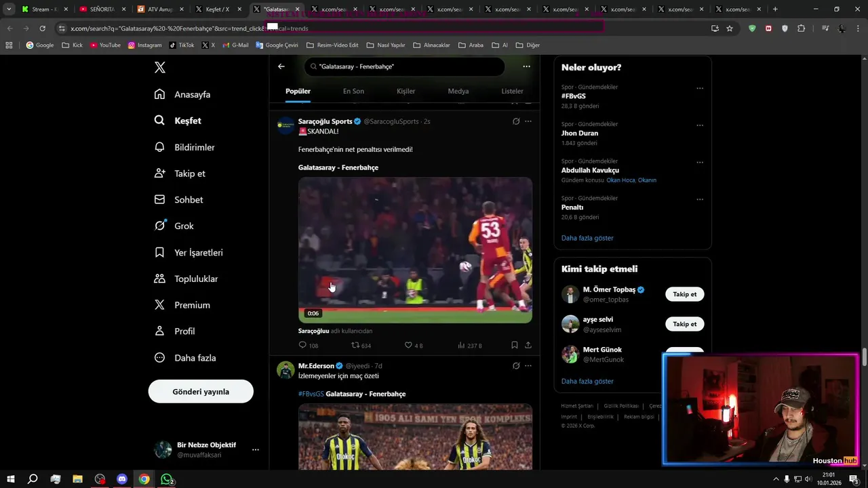The width and height of the screenshot is (868, 488).
Task: Open Grok explain on Mr.Ederson post
Action: (x=516, y=366)
